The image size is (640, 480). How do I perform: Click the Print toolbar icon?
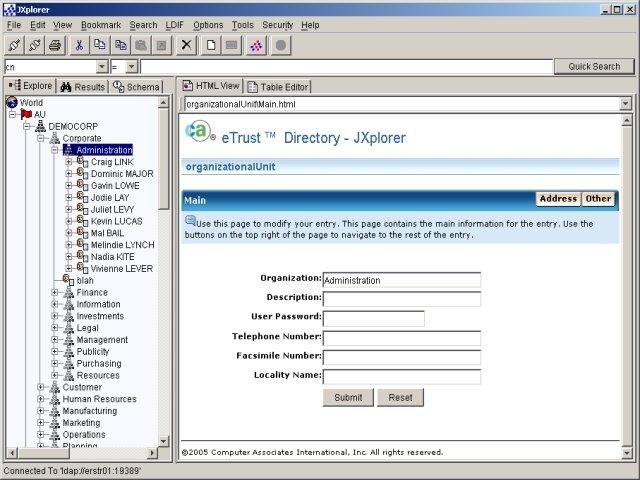point(56,45)
